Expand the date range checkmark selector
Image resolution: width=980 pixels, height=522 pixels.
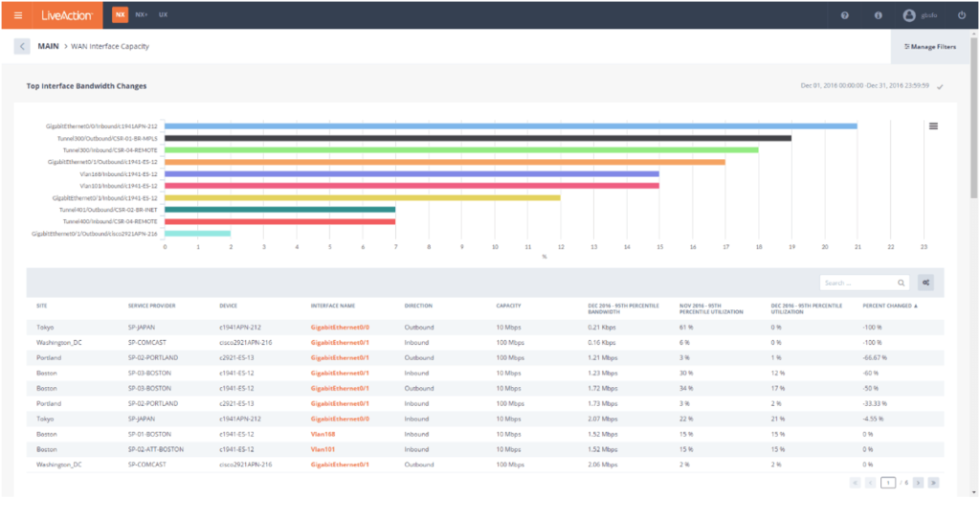point(941,86)
